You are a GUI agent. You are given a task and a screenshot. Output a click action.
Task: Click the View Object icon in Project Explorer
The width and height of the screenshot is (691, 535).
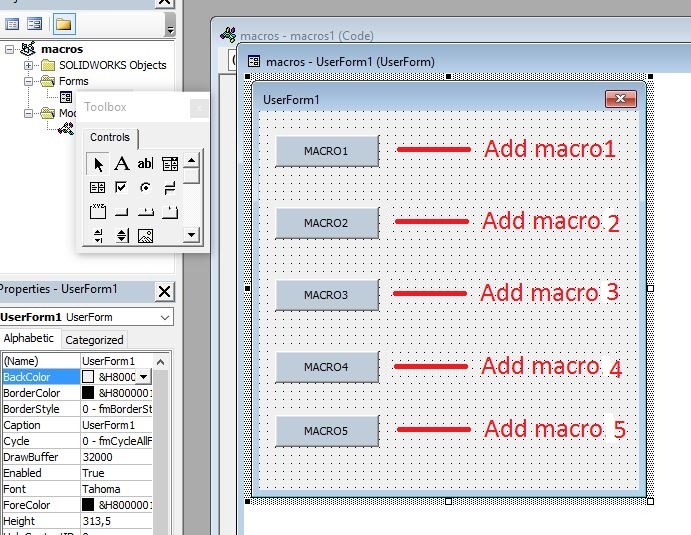(x=34, y=24)
